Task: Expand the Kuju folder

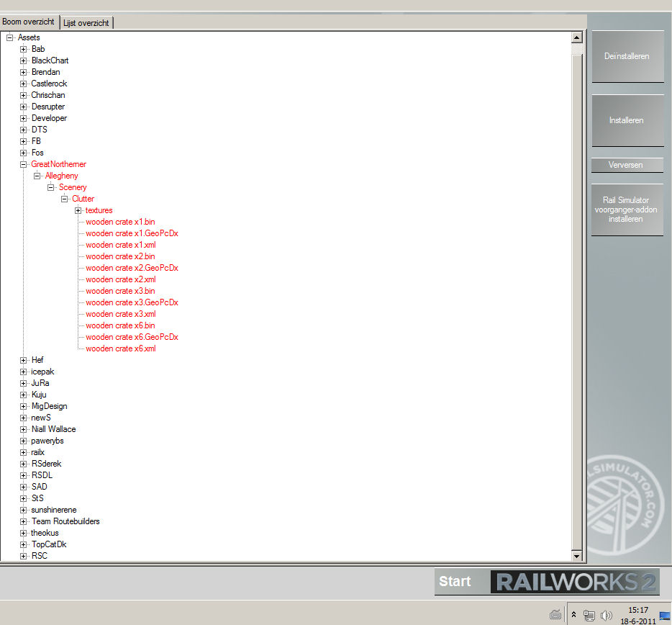Action: [x=23, y=395]
